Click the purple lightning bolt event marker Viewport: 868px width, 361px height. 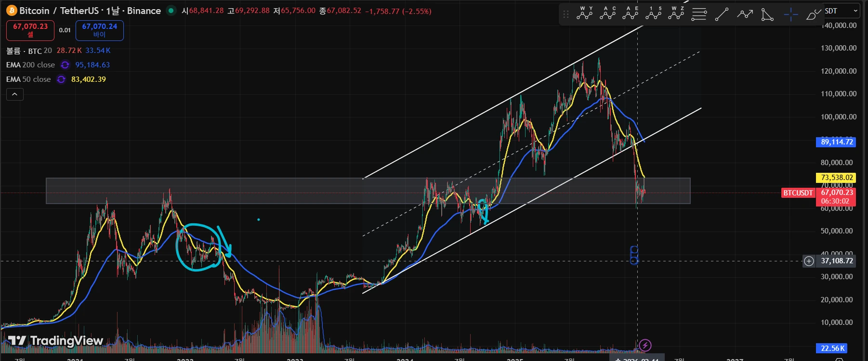[x=645, y=345]
